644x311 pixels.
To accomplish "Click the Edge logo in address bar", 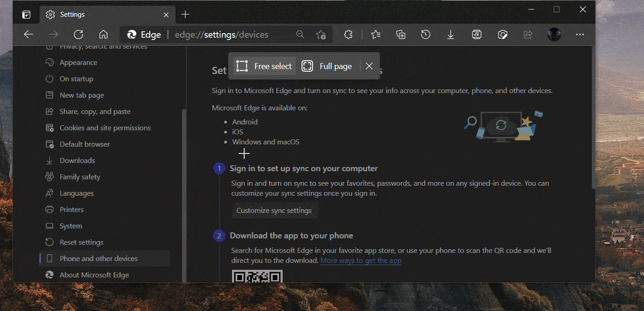I will click(x=132, y=35).
